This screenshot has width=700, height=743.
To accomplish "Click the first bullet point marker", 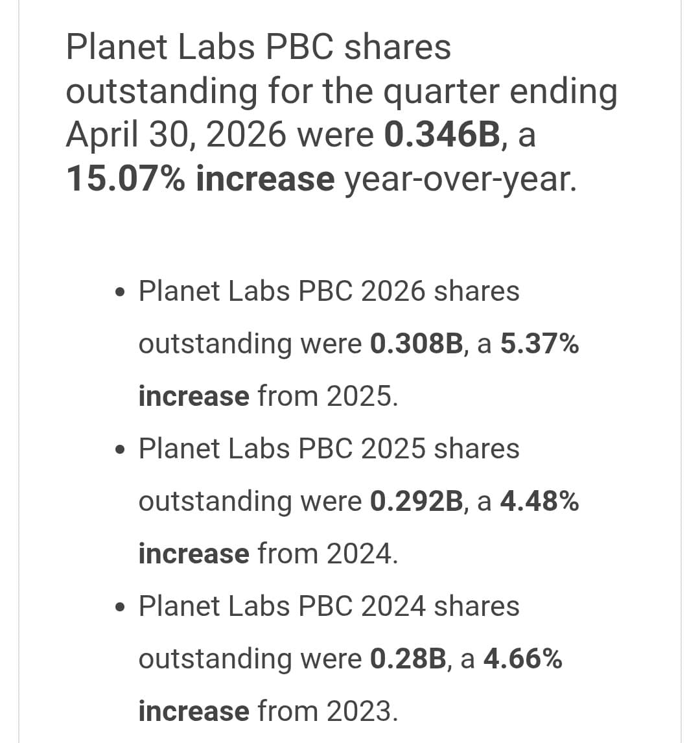I will click(121, 292).
